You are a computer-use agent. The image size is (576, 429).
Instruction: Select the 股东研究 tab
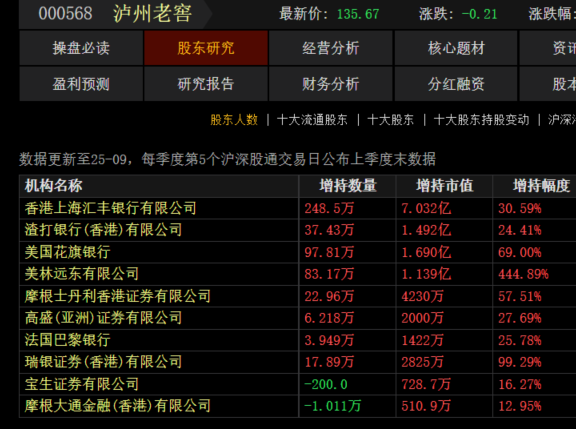(x=206, y=48)
